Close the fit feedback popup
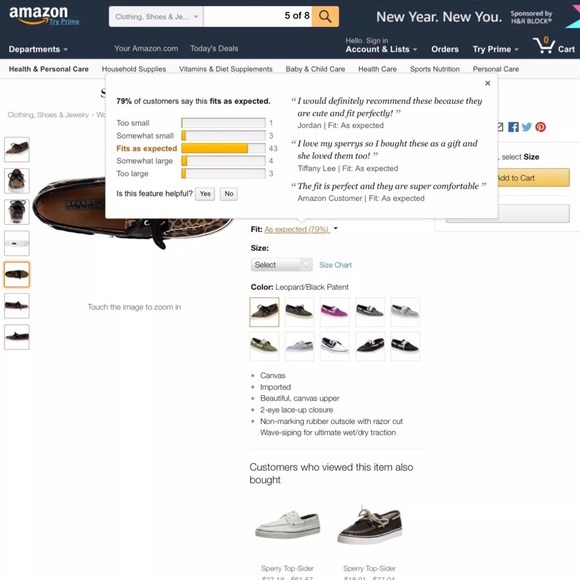 (x=488, y=83)
